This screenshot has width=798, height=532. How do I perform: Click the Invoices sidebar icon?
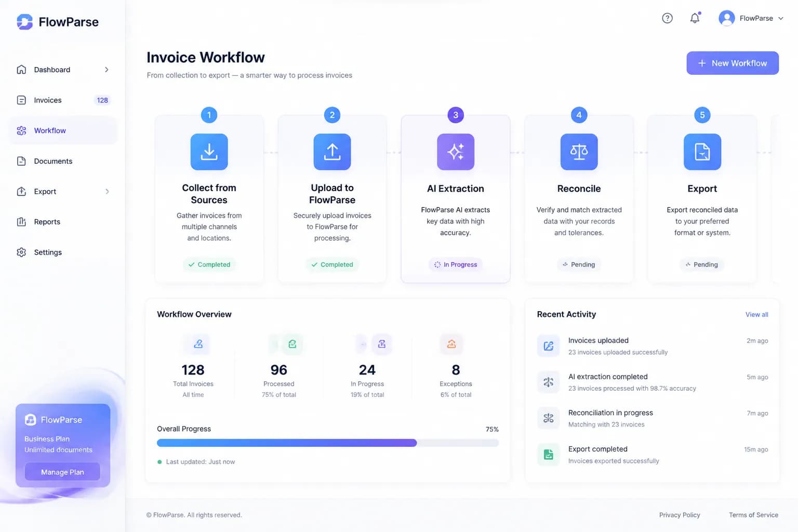point(21,100)
